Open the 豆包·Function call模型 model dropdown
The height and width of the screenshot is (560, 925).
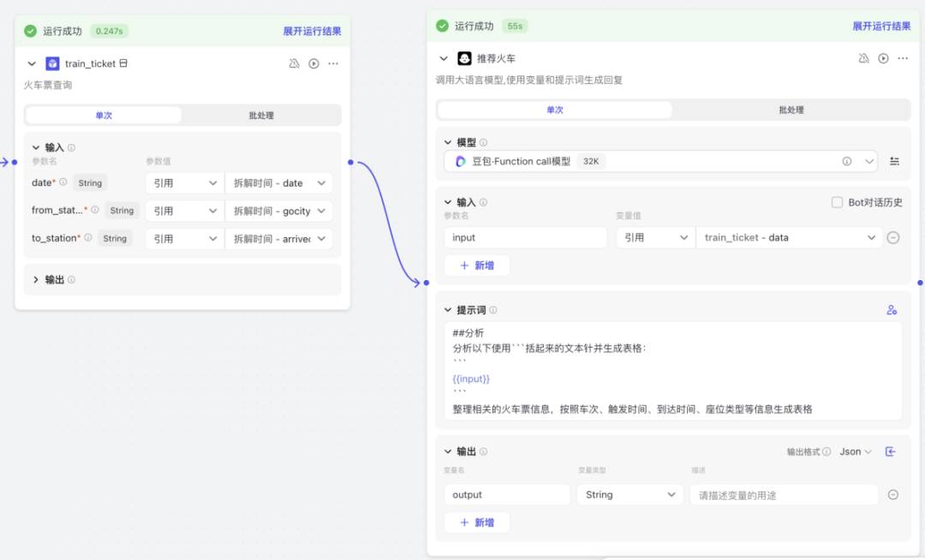[x=660, y=161]
